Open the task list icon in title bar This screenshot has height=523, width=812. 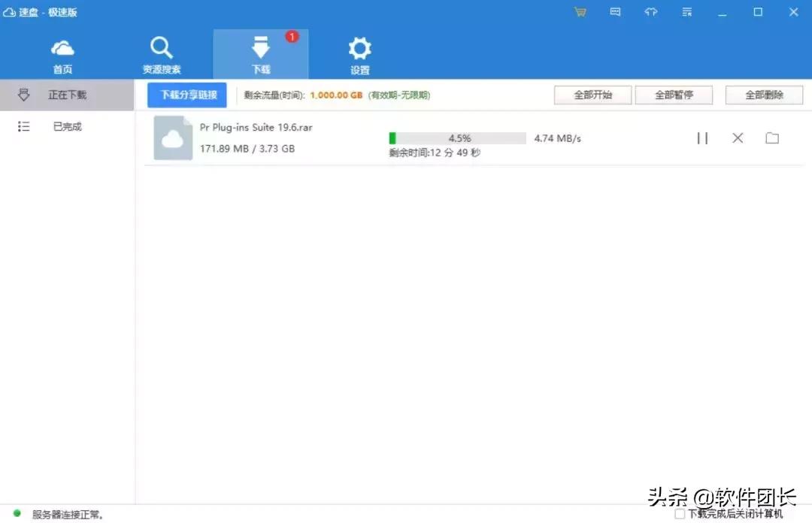[x=686, y=12]
